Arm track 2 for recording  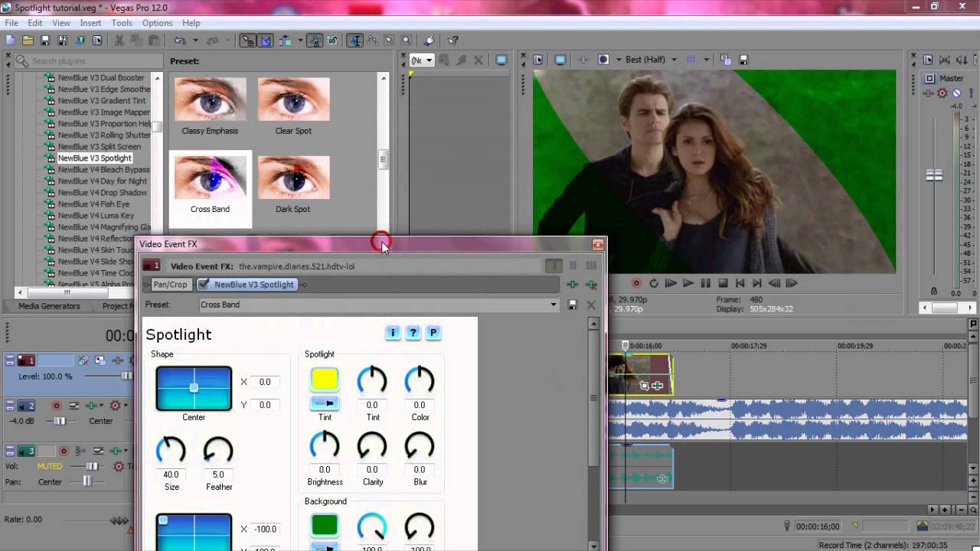click(x=57, y=406)
